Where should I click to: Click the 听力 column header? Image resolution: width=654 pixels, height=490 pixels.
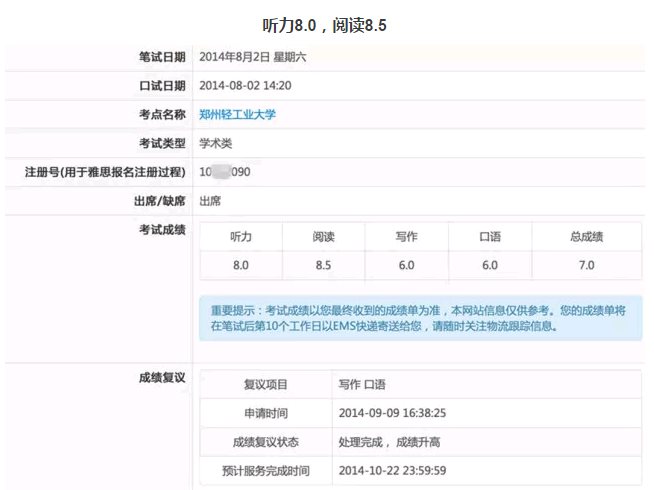coord(241,237)
